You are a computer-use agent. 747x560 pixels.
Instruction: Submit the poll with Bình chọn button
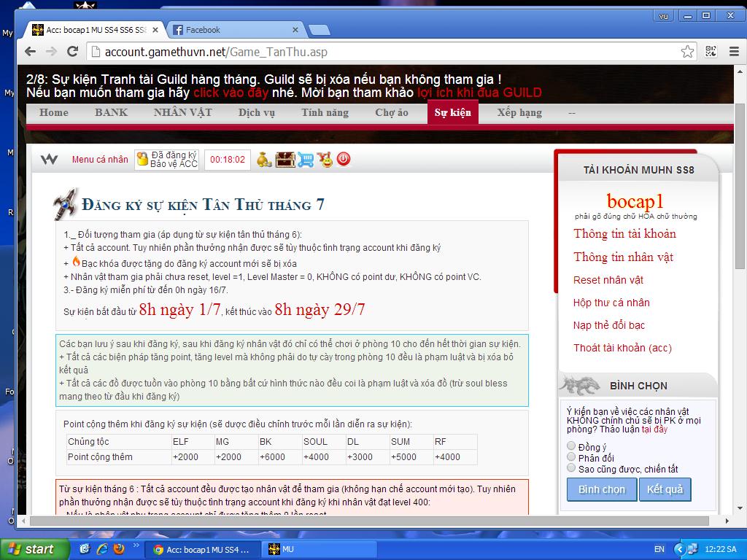pyautogui.click(x=602, y=489)
